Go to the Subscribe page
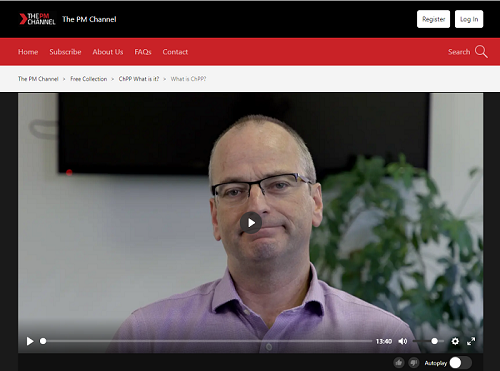500x371 pixels. [65, 52]
